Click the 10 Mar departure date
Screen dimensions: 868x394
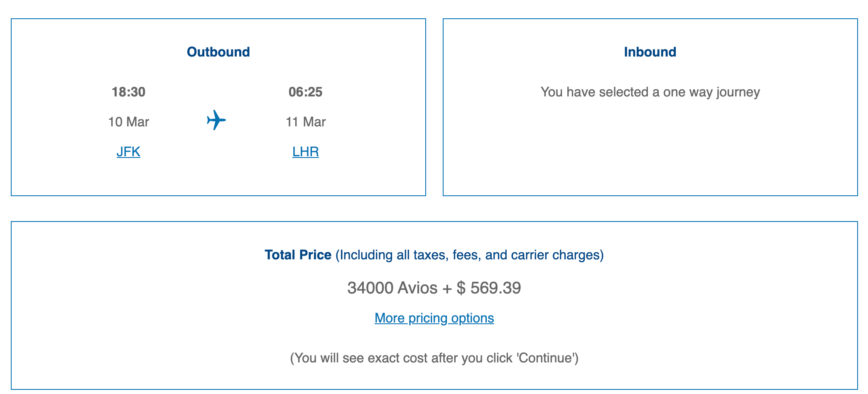128,122
